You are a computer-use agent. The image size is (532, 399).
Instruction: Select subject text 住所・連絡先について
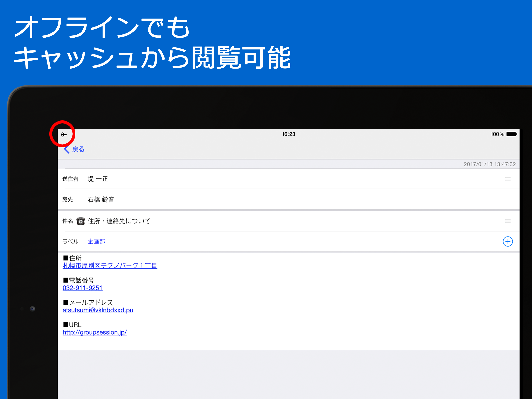point(119,221)
